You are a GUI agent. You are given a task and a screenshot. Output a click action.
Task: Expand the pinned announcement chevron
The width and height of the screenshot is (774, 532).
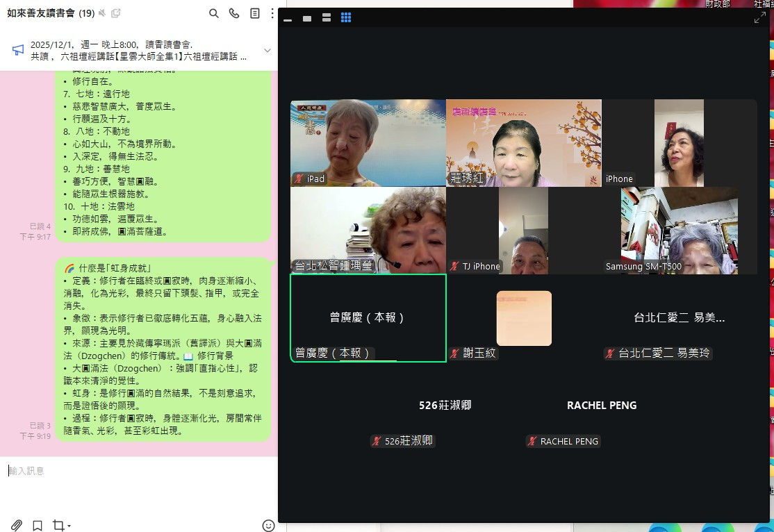coord(267,50)
